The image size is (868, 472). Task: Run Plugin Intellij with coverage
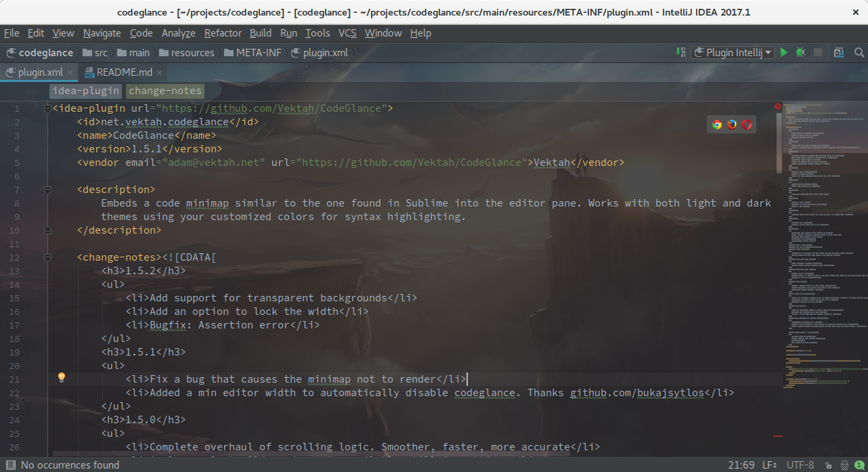(838, 52)
